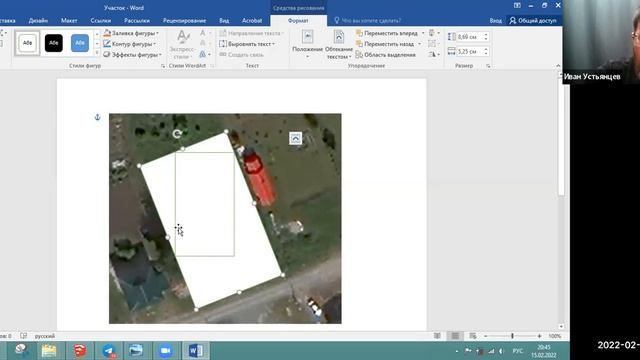Viewport: 640px width, 360px height.
Task: Click the РУС keyboard layout indicator
Action: (x=518, y=351)
